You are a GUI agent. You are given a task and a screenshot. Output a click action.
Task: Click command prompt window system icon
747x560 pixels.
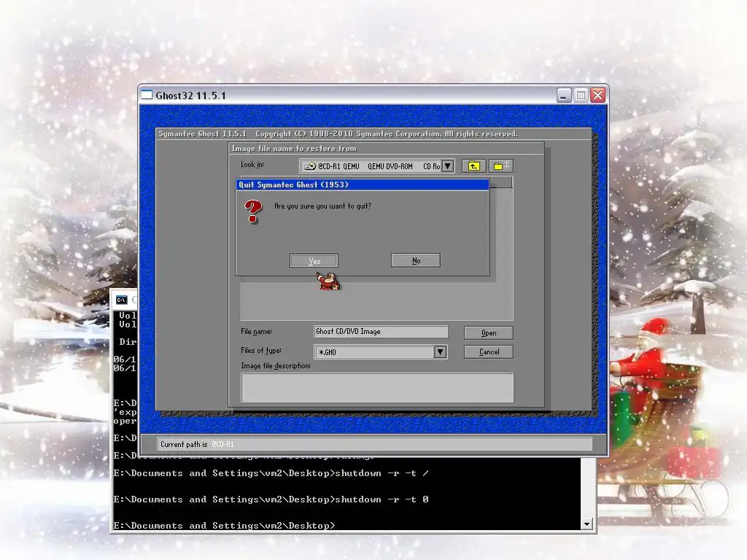(x=122, y=300)
